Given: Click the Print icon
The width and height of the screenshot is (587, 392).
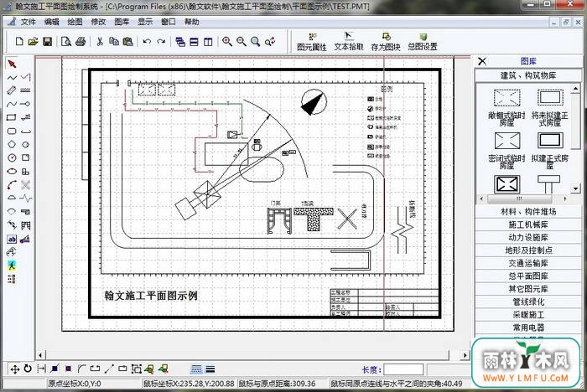Looking at the screenshot, I should [81, 41].
